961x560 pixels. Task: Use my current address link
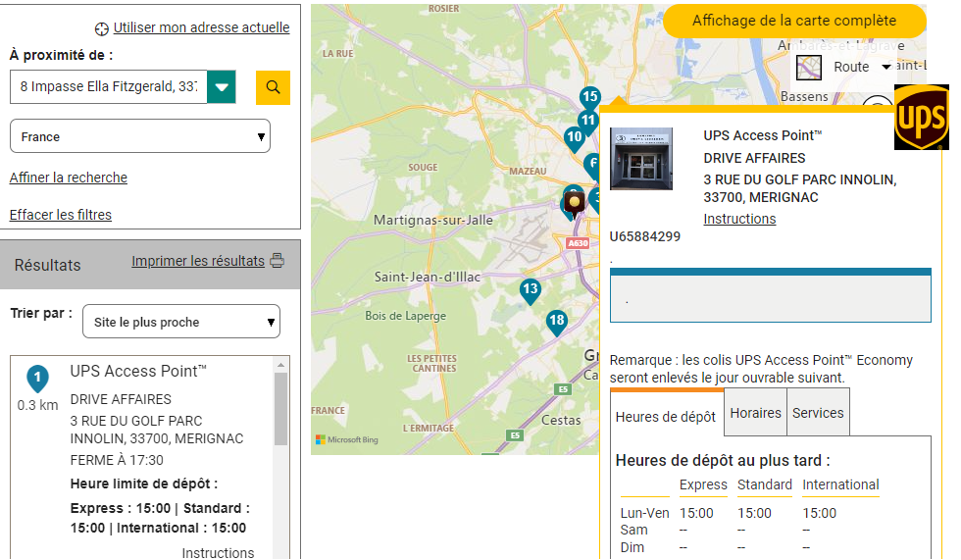pyautogui.click(x=201, y=27)
